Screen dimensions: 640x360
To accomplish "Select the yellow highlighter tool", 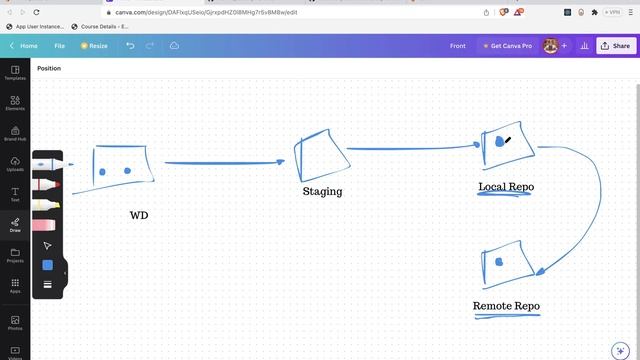I will [46, 205].
